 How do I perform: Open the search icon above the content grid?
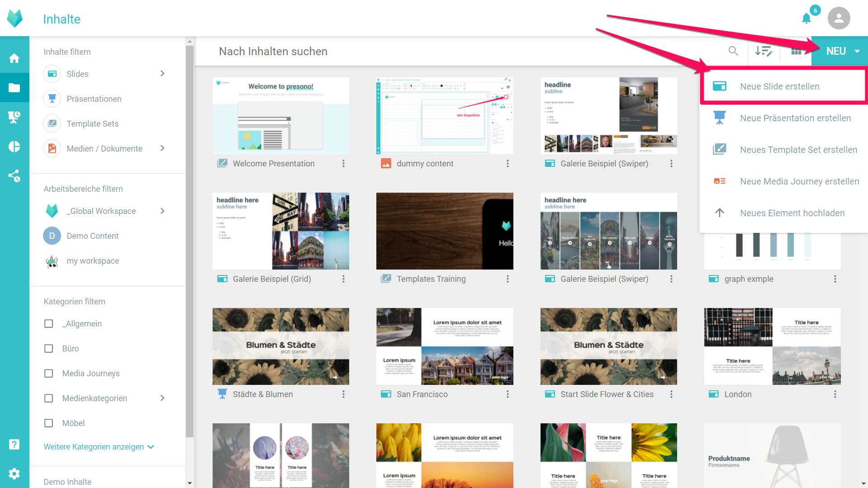pos(733,51)
